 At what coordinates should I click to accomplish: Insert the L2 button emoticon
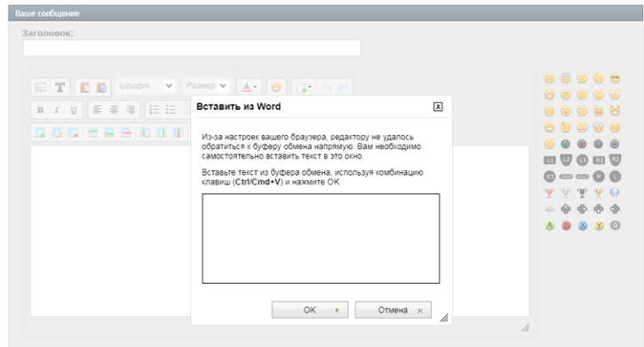[x=566, y=161]
